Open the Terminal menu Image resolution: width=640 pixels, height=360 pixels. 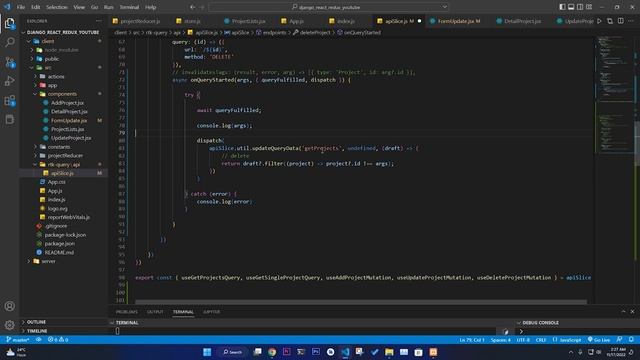[129, 7]
